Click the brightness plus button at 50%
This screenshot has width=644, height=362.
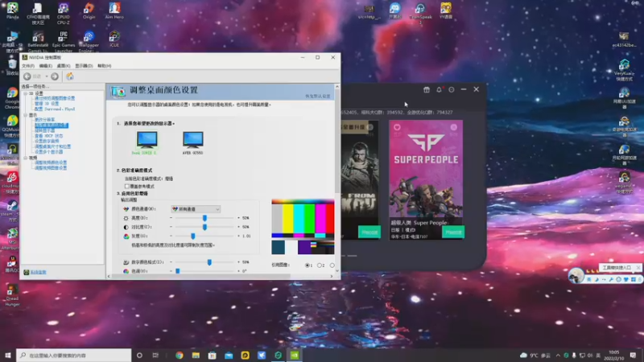[x=238, y=218]
